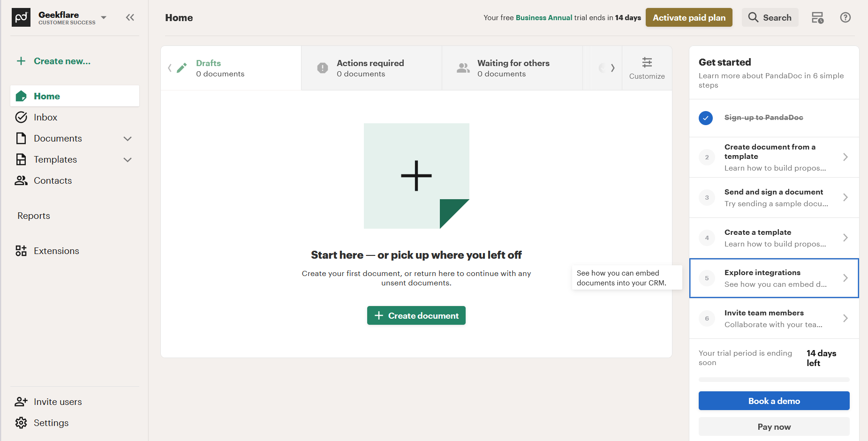This screenshot has height=441, width=868.
Task: Click the Book a demo button
Action: pyautogui.click(x=774, y=401)
